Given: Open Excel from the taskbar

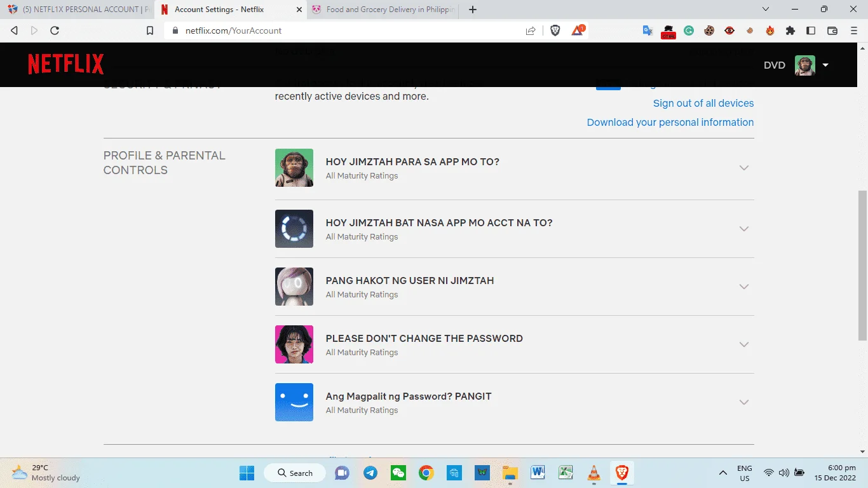Looking at the screenshot, I should pos(566,473).
